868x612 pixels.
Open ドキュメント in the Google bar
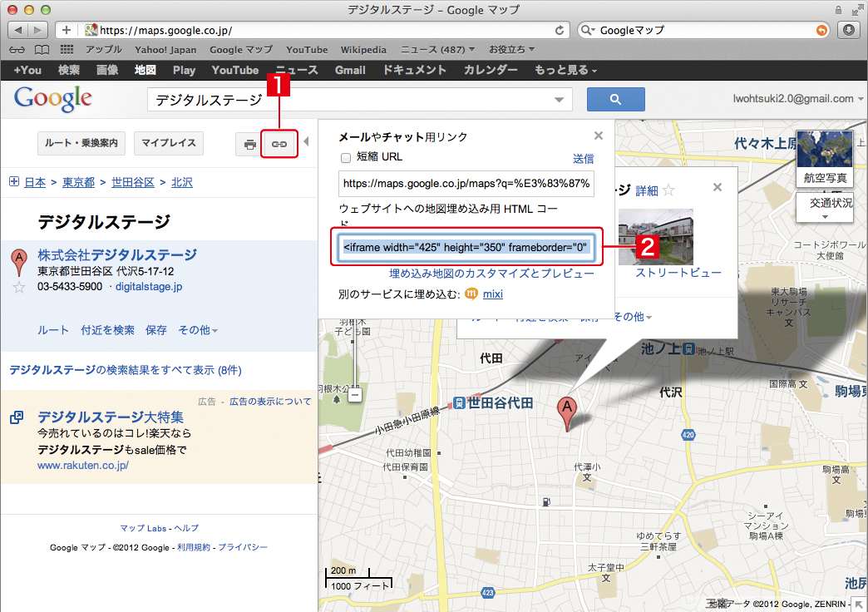414,71
